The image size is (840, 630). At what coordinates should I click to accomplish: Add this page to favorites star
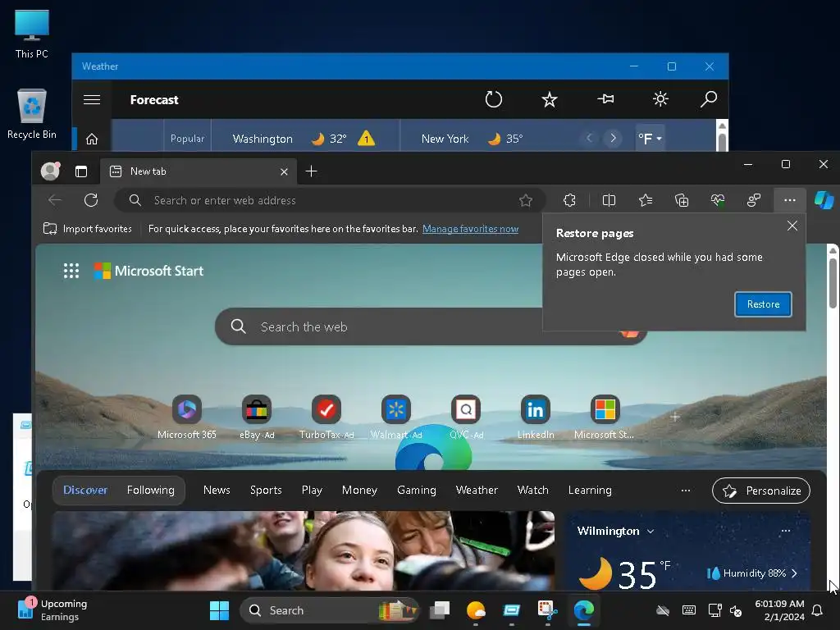click(x=526, y=200)
